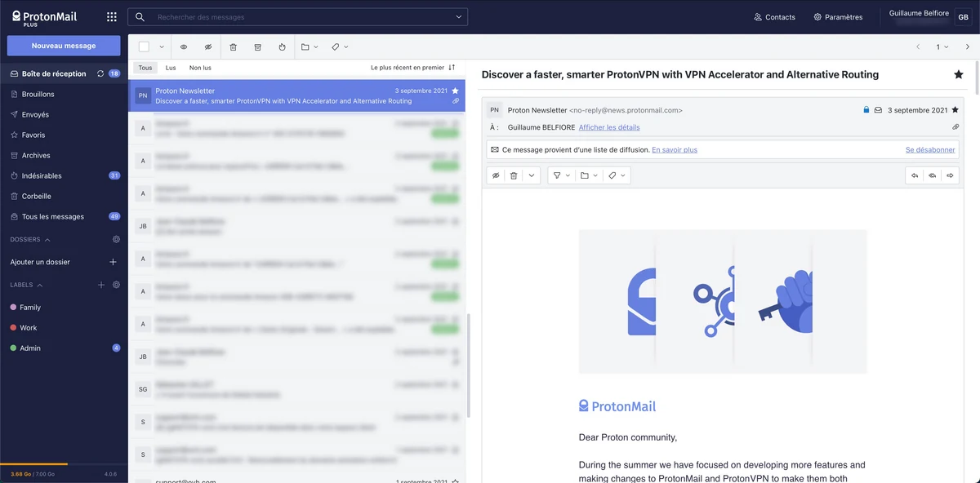Click the Nouveau message button
The height and width of the screenshot is (483, 980).
click(x=64, y=46)
